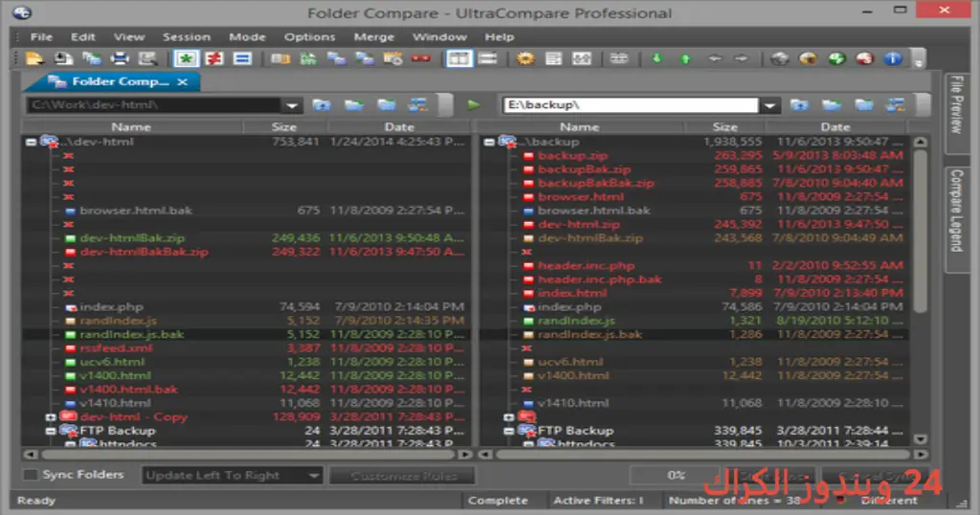980x515 pixels.
Task: Click the blue info icon in toolbar
Action: [x=893, y=58]
